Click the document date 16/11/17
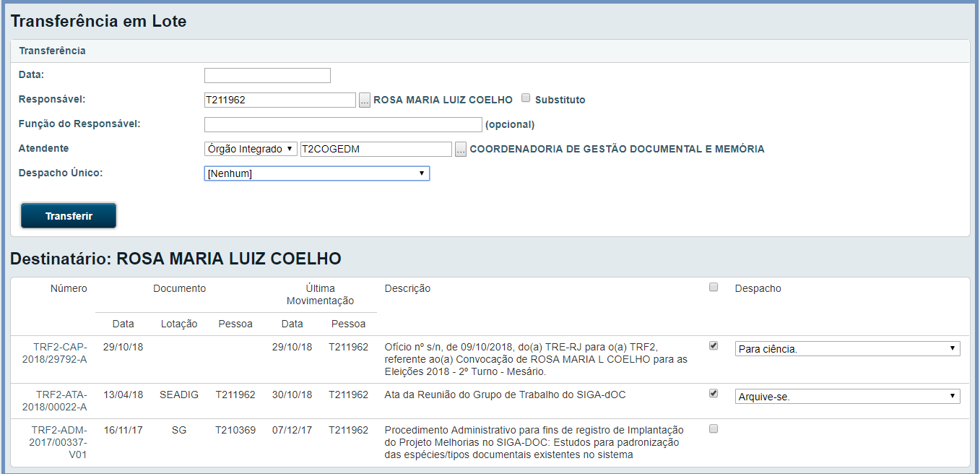980x474 pixels. pyautogui.click(x=123, y=430)
